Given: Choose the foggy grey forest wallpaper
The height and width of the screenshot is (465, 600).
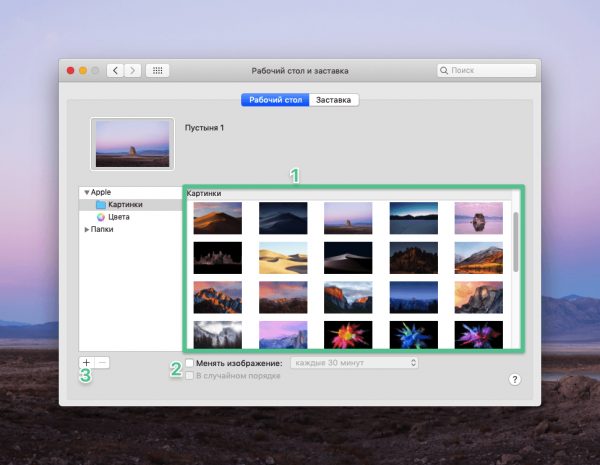Looking at the screenshot, I should [218, 334].
